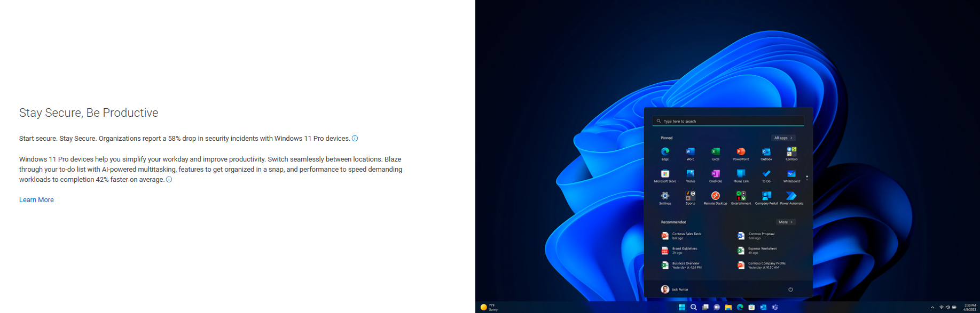980x313 pixels.
Task: Open Task View from the taskbar
Action: click(705, 307)
